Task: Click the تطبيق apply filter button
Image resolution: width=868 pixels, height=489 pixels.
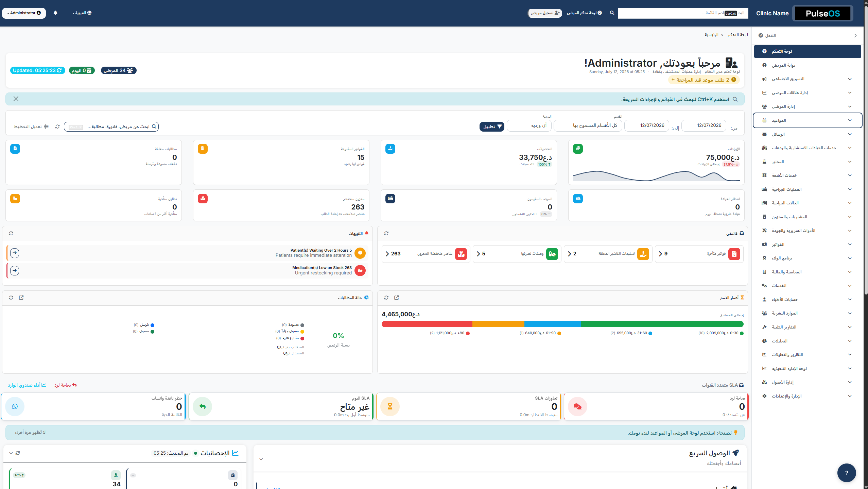Action: (x=492, y=127)
